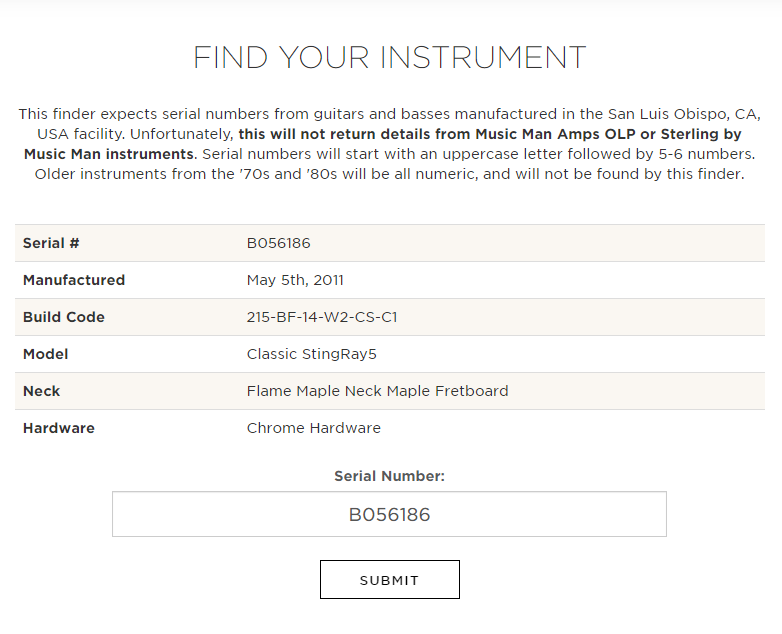This screenshot has width=782, height=634.
Task: Click the San Luis Obispo description line
Action: click(390, 114)
